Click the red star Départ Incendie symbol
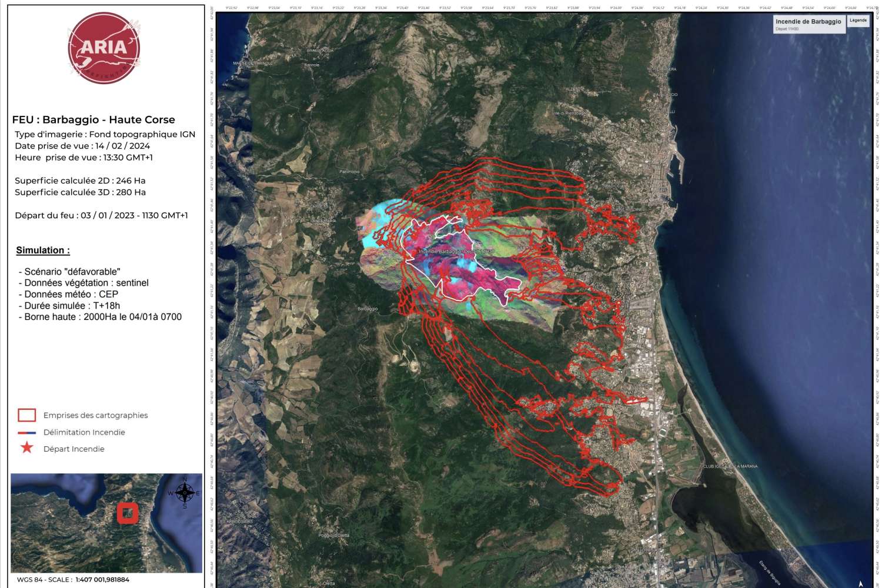 pyautogui.click(x=27, y=448)
